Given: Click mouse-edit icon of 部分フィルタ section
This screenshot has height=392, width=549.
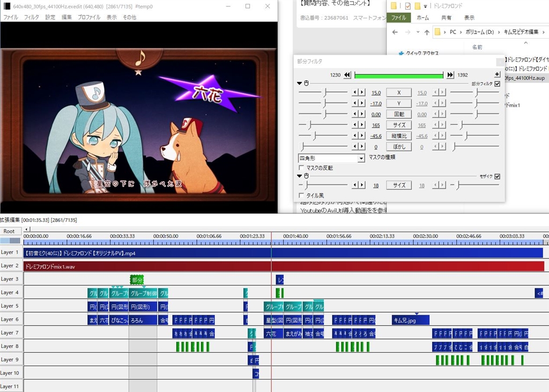Looking at the screenshot, I should (306, 83).
